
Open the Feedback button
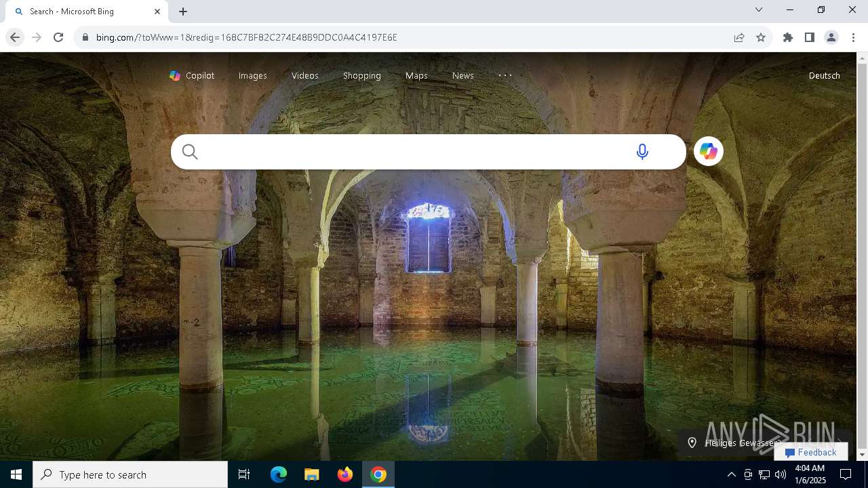click(x=811, y=452)
